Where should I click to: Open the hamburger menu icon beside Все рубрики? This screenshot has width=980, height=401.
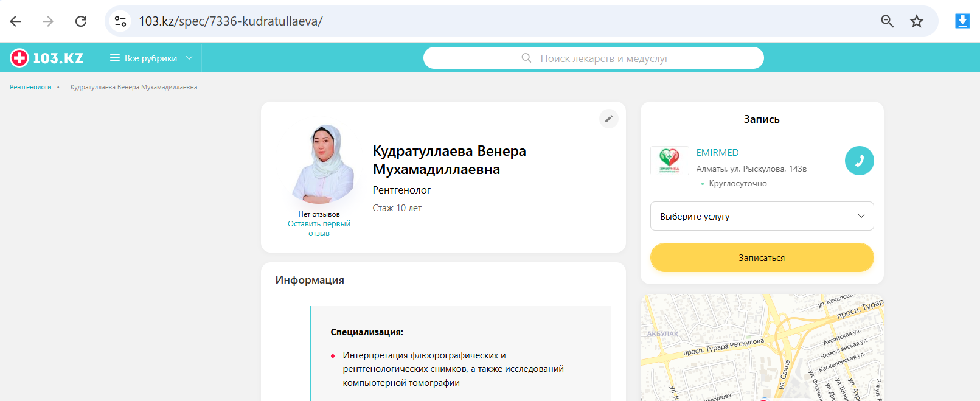coord(114,58)
